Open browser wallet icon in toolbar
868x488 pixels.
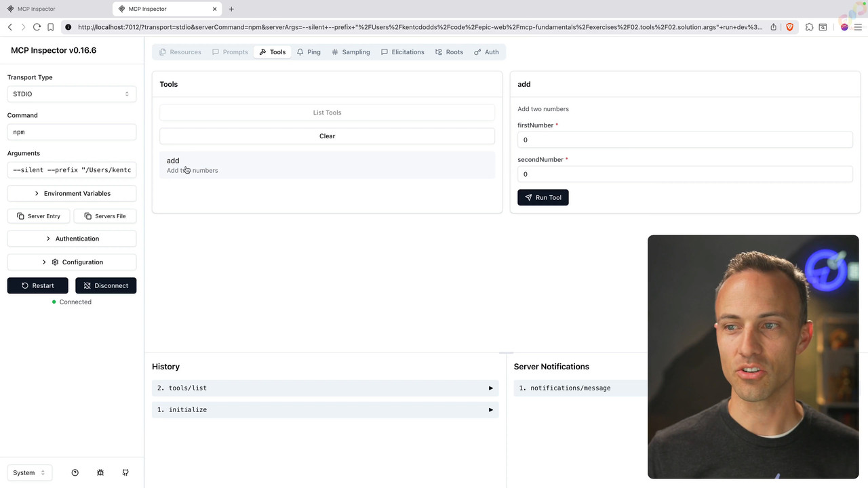pos(823,27)
